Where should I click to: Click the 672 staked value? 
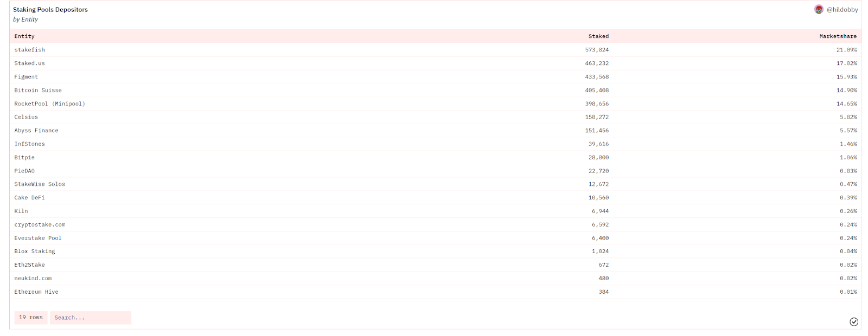(x=603, y=265)
